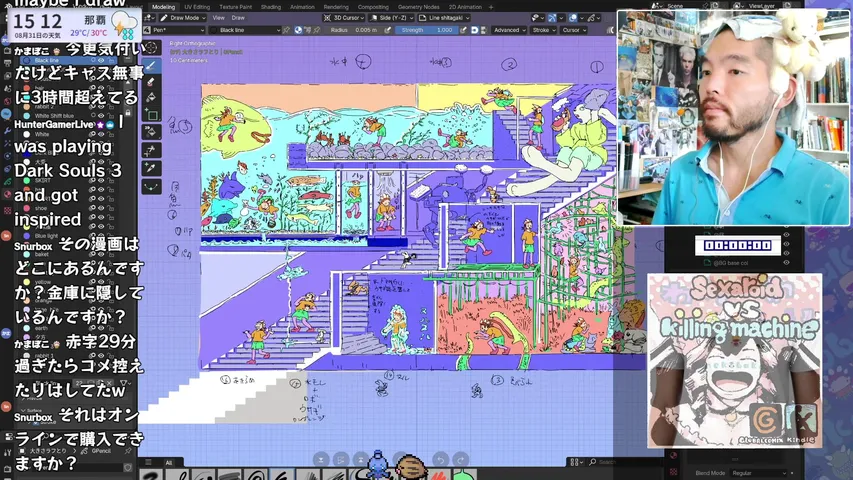This screenshot has width=853, height=480.
Task: Adjust the Strength slider
Action: point(426,30)
